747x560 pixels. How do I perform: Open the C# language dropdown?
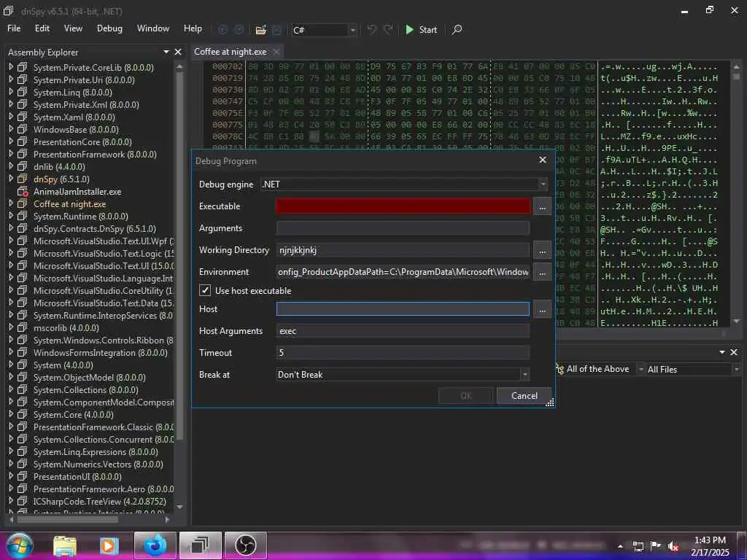coord(352,30)
